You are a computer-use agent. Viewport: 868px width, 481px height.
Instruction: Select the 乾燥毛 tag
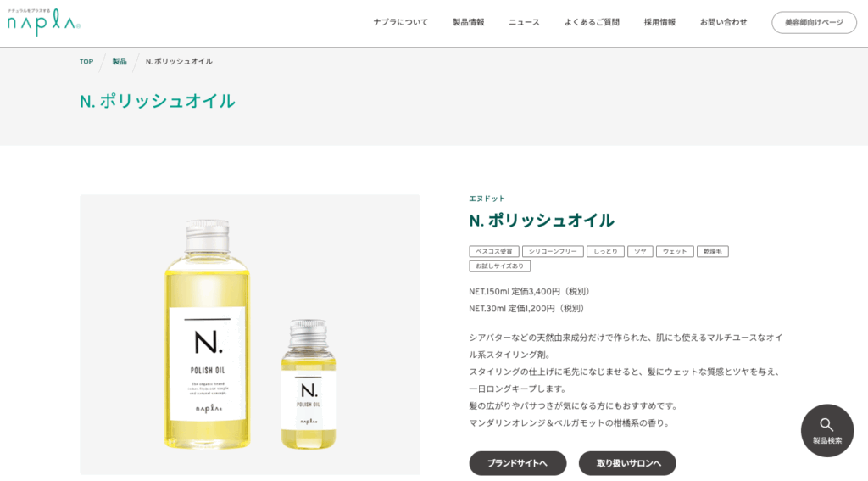tap(712, 252)
